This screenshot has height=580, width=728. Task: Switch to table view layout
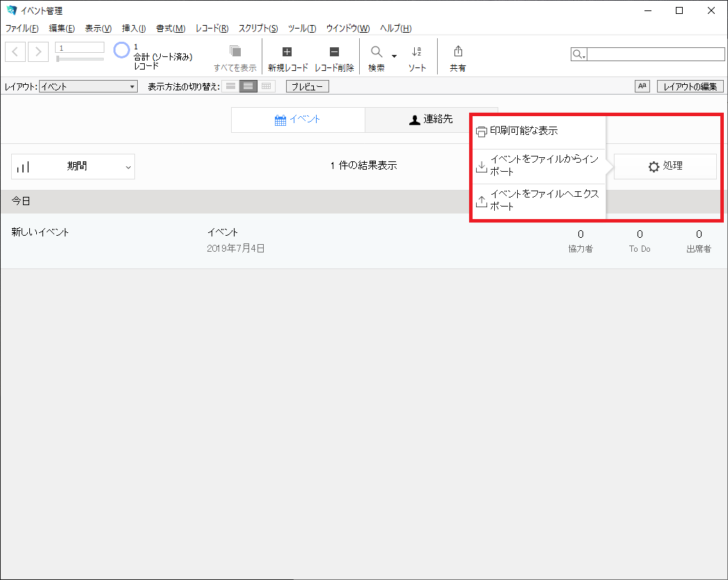click(266, 86)
